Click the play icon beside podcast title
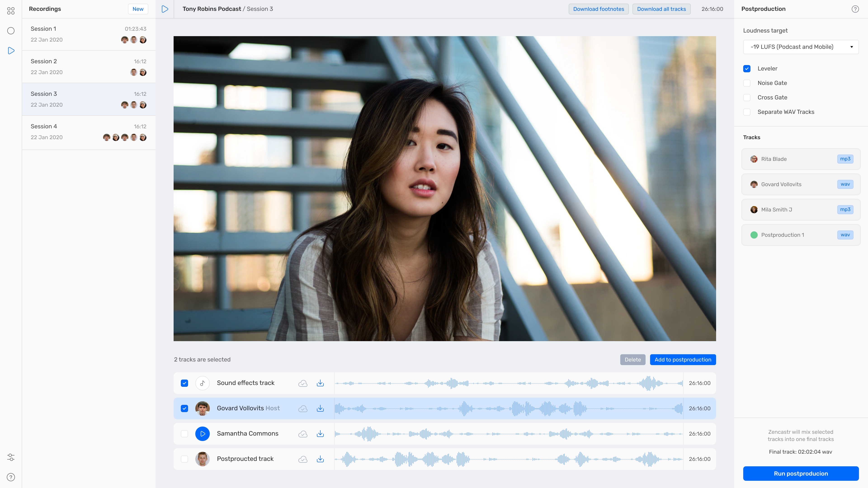The image size is (868, 488). (x=165, y=9)
